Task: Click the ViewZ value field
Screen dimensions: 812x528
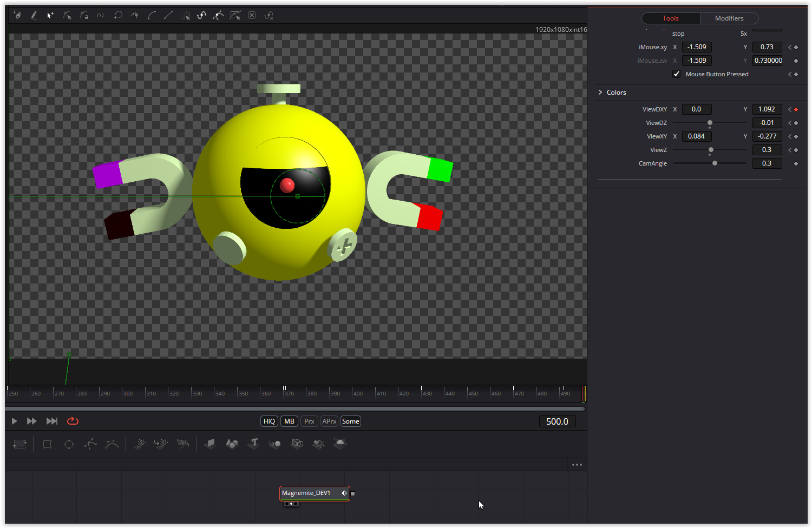Action: 767,150
